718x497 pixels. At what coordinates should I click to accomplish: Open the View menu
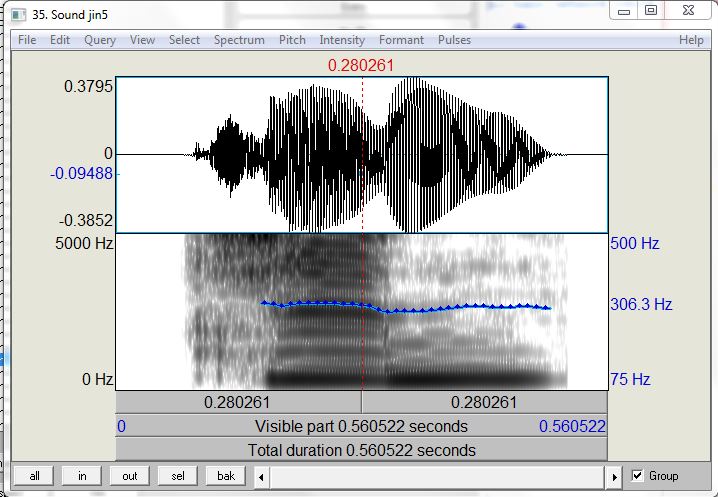(x=142, y=40)
